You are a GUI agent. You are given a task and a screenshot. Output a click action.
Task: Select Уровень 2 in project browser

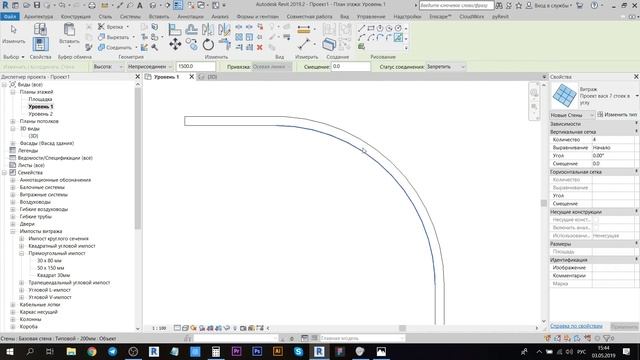[40, 114]
